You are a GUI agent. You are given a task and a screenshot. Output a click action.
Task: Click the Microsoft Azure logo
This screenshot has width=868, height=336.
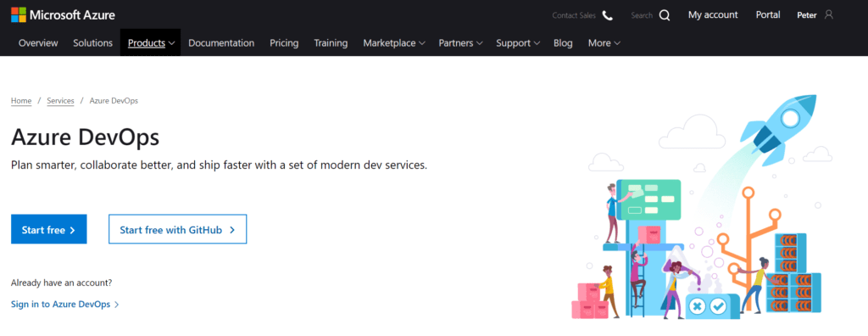click(x=63, y=15)
